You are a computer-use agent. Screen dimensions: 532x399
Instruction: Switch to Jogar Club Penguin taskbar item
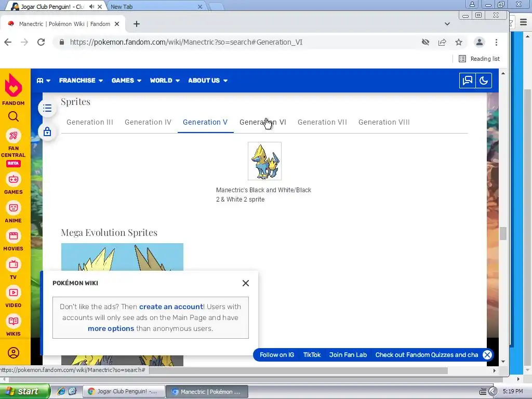(124, 392)
